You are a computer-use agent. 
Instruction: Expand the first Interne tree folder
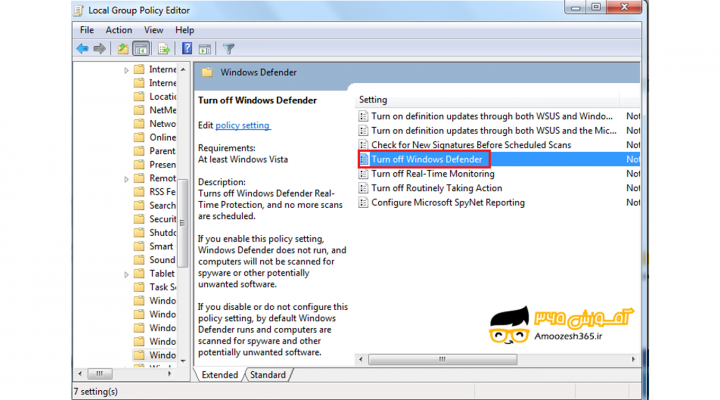point(126,70)
